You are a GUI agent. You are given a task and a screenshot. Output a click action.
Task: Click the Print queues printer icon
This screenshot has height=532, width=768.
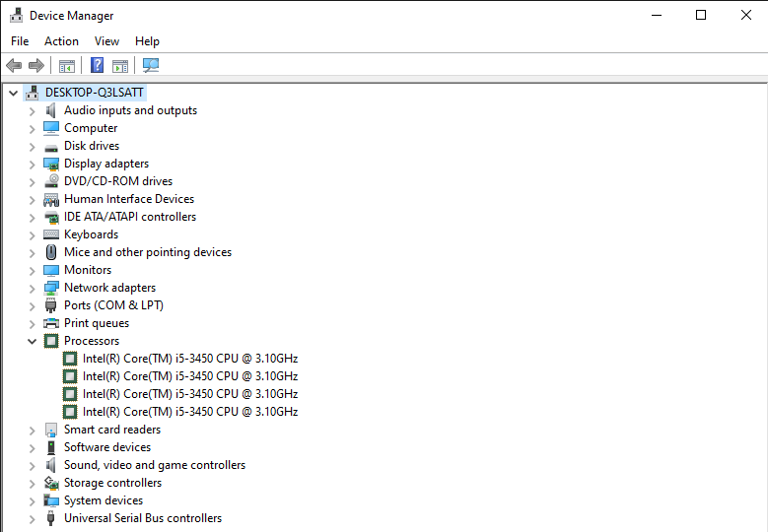[51, 323]
